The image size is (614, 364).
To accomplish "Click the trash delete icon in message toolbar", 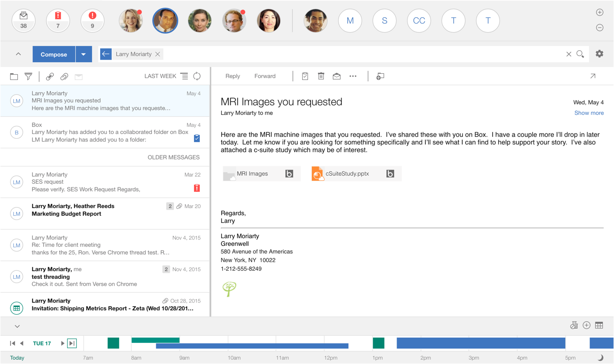I will coord(321,76).
